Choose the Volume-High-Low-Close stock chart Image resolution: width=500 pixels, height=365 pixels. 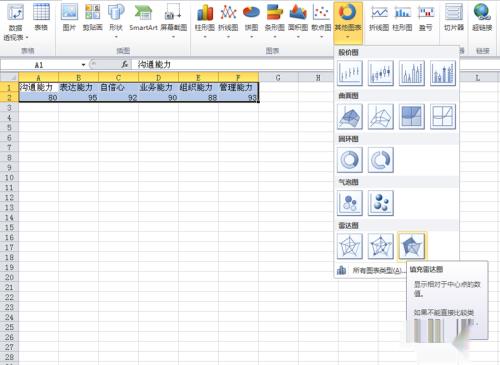412,73
